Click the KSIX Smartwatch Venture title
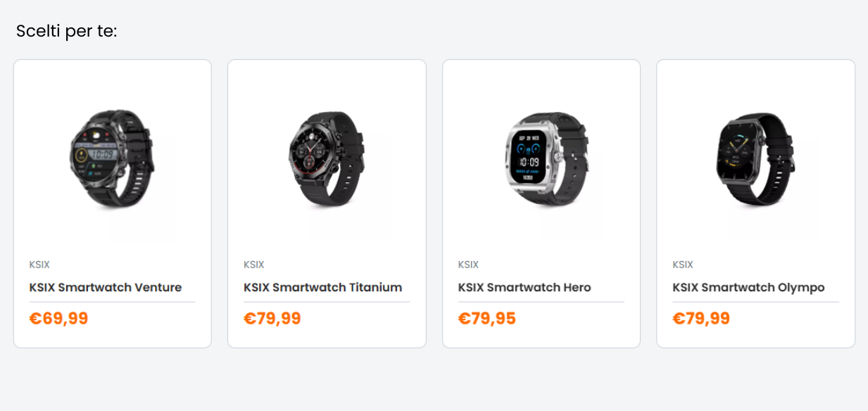 [106, 287]
